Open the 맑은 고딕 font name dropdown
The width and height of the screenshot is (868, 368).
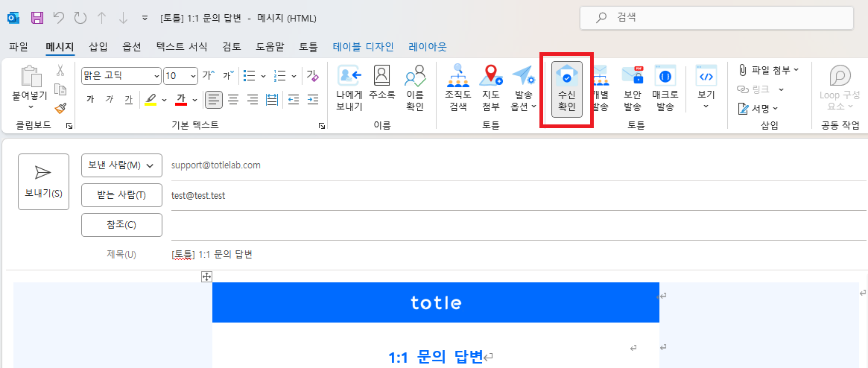156,76
